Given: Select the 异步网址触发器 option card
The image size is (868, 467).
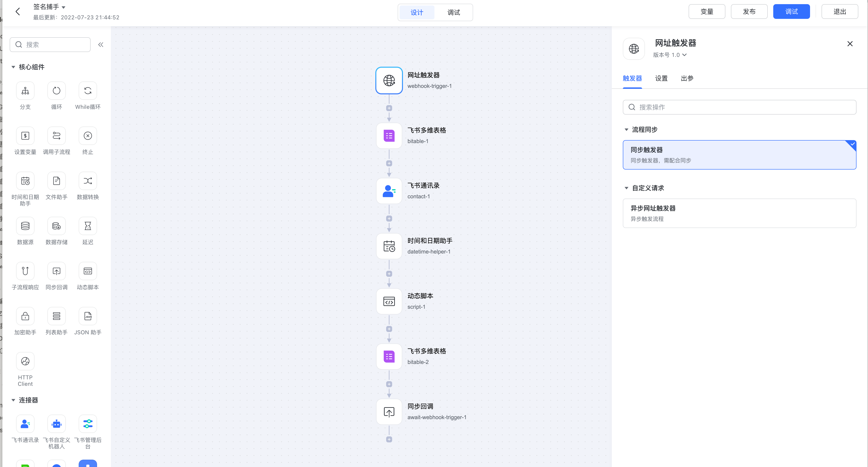Looking at the screenshot, I should [x=740, y=213].
